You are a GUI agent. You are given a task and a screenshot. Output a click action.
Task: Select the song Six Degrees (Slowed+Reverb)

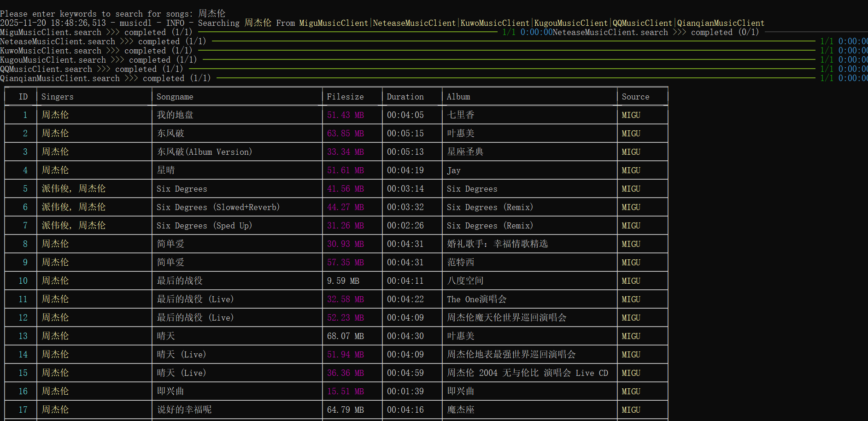217,207
